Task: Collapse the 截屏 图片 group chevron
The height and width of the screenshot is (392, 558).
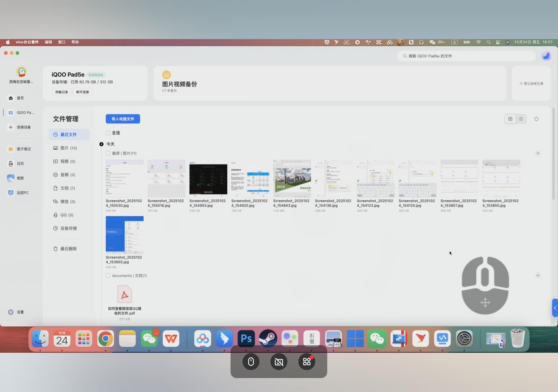Action: click(x=538, y=153)
